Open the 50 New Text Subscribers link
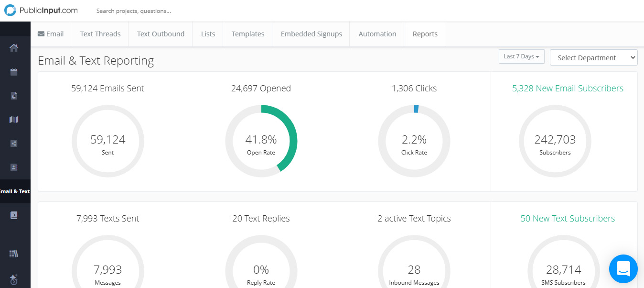 [x=568, y=219]
